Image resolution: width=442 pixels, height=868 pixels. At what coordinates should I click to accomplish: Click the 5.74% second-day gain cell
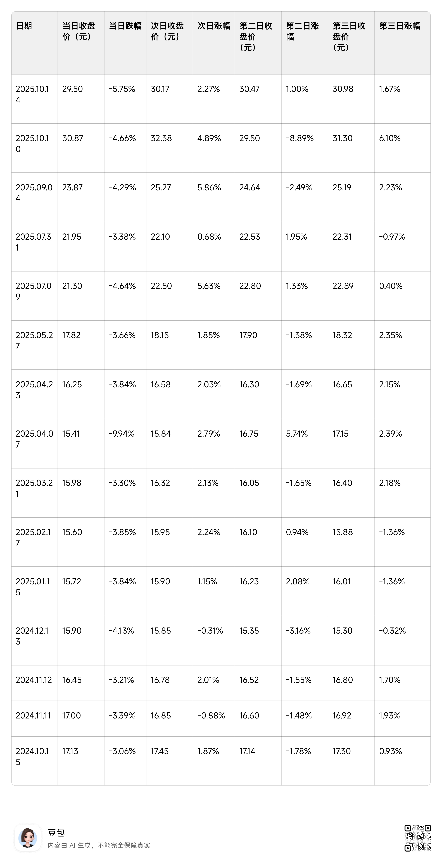pos(297,434)
